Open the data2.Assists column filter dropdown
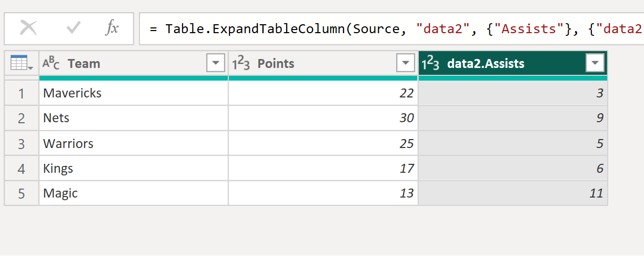 (x=595, y=64)
